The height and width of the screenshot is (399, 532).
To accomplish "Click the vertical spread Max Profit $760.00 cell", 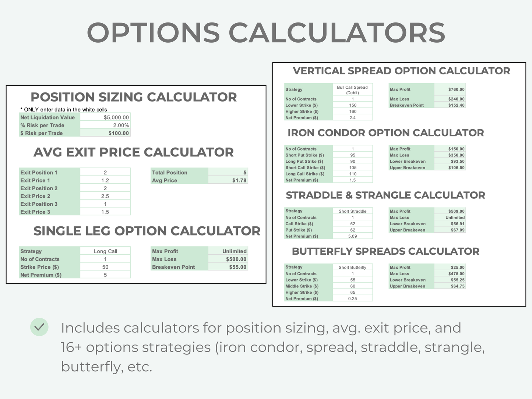I will point(450,89).
